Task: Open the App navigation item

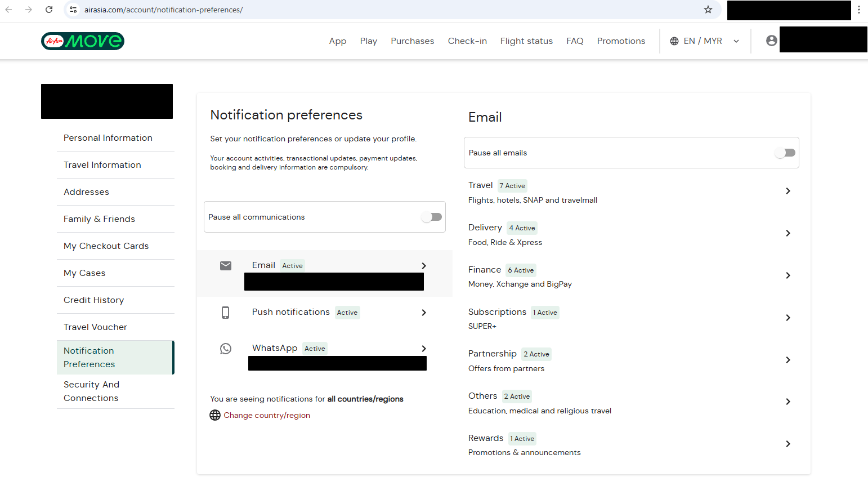Action: 338,41
